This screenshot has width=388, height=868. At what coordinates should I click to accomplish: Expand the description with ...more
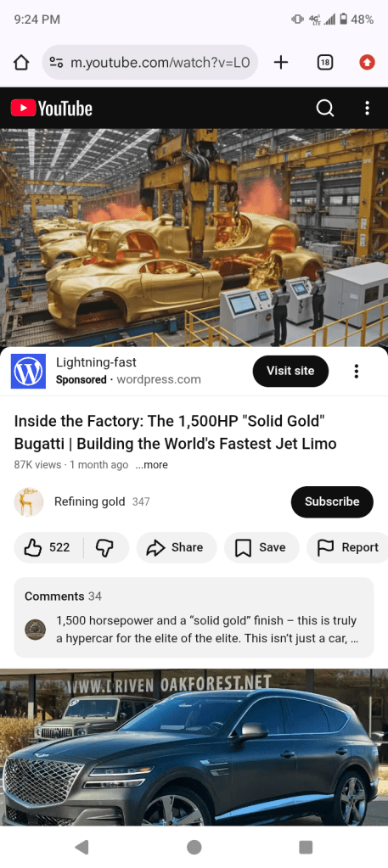tap(151, 465)
